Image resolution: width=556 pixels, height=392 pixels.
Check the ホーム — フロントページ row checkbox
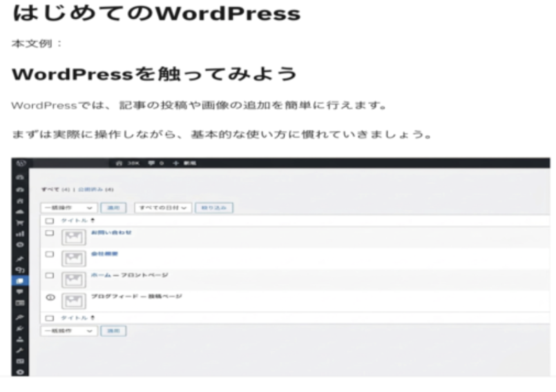point(50,275)
